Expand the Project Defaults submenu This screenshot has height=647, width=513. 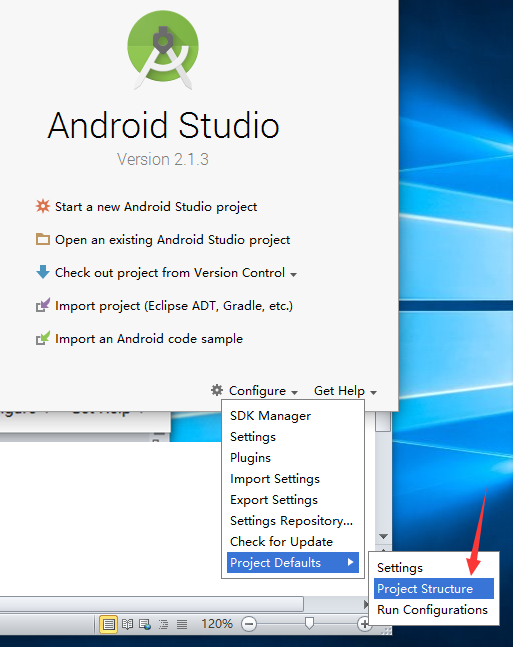(x=293, y=562)
